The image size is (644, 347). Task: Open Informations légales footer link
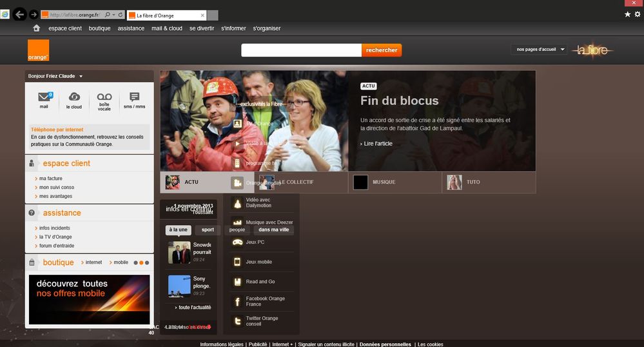tap(222, 344)
